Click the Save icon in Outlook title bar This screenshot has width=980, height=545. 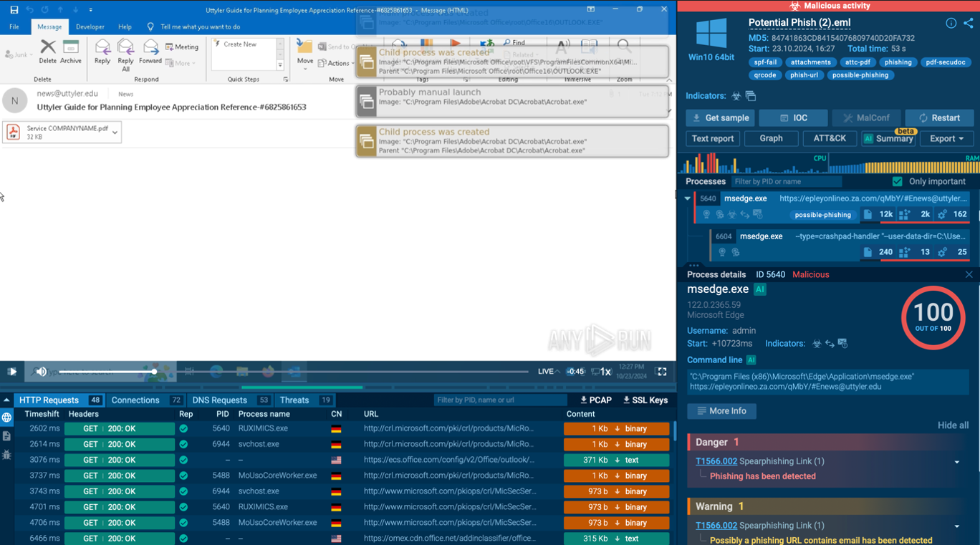[x=14, y=10]
